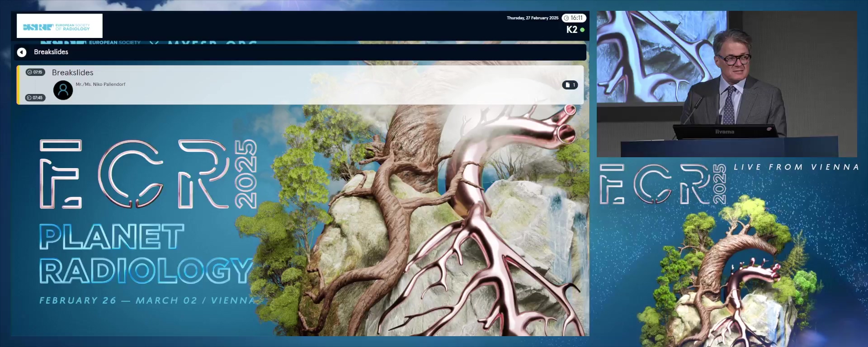Viewport: 868px width, 347px height.
Task: Click the 07:15 start time badge
Action: click(x=35, y=72)
